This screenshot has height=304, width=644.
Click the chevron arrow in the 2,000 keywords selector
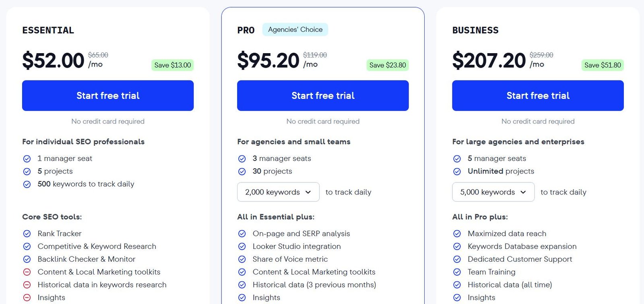coord(308,192)
